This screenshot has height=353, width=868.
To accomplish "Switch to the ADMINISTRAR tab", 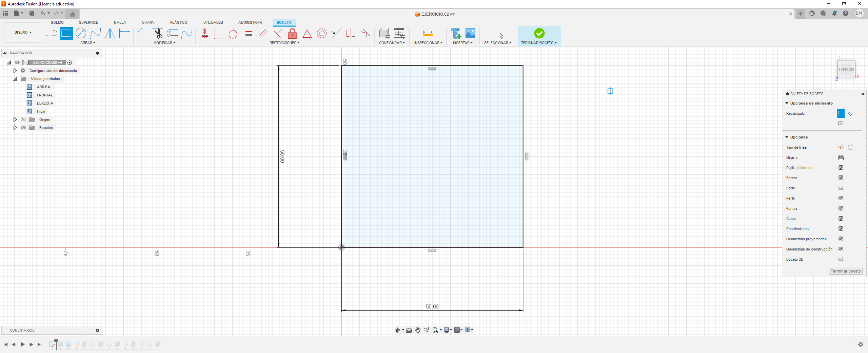I will pos(250,22).
